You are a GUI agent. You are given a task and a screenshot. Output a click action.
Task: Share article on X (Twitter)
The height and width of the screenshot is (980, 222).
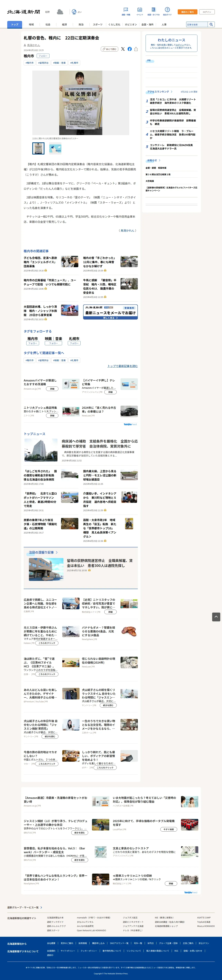123,49
